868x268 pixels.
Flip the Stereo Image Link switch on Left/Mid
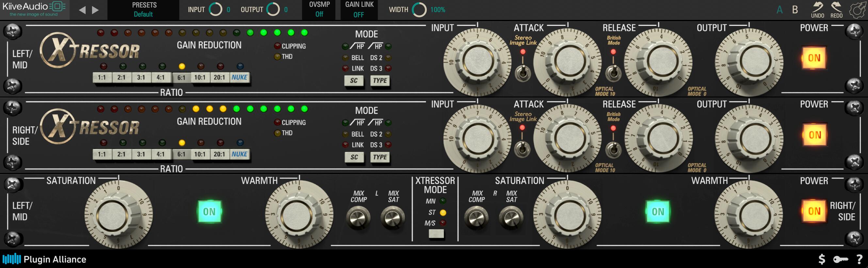(x=522, y=73)
